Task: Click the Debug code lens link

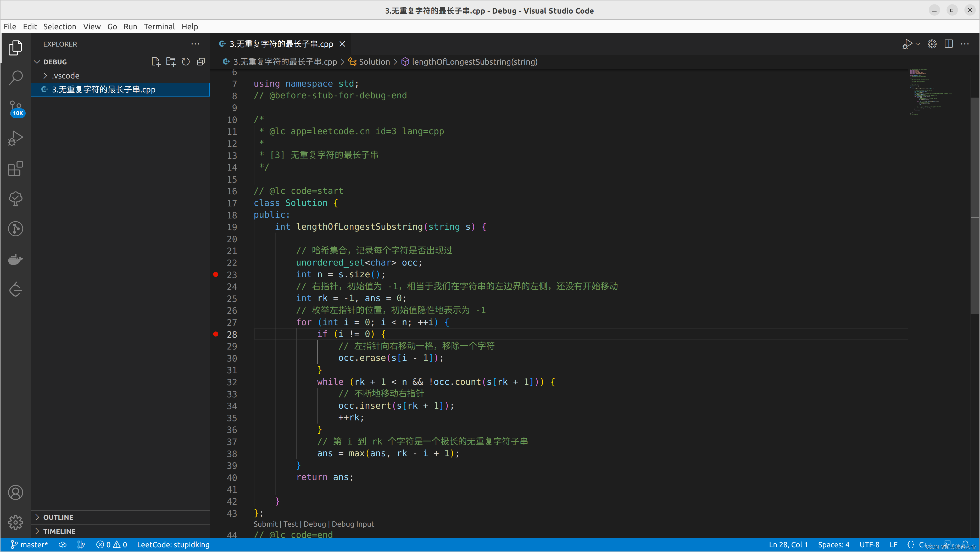Action: point(315,524)
